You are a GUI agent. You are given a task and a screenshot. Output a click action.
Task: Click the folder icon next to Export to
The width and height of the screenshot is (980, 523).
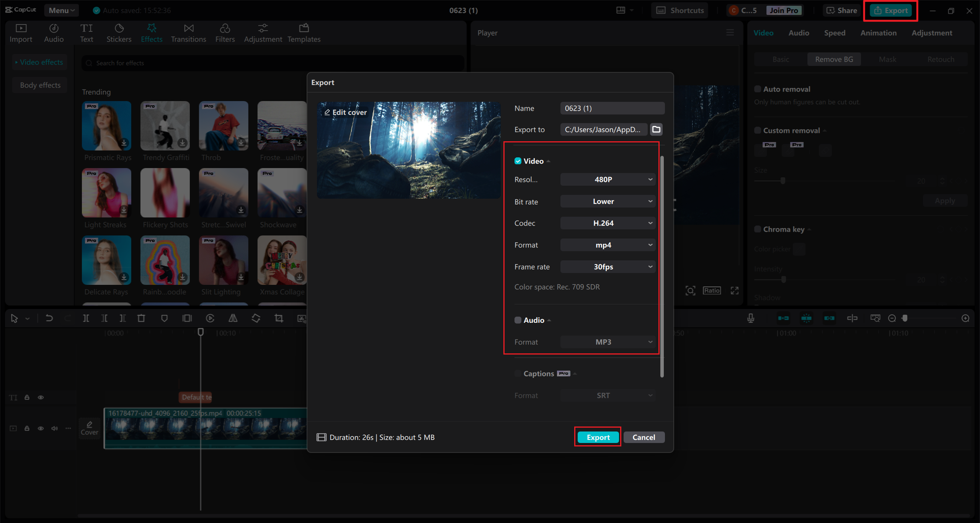pyautogui.click(x=656, y=129)
